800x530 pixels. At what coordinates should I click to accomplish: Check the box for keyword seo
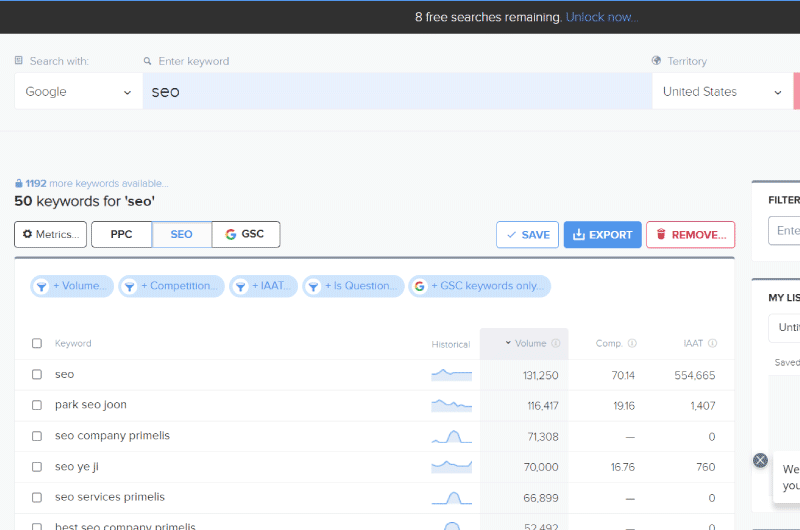[x=37, y=374]
